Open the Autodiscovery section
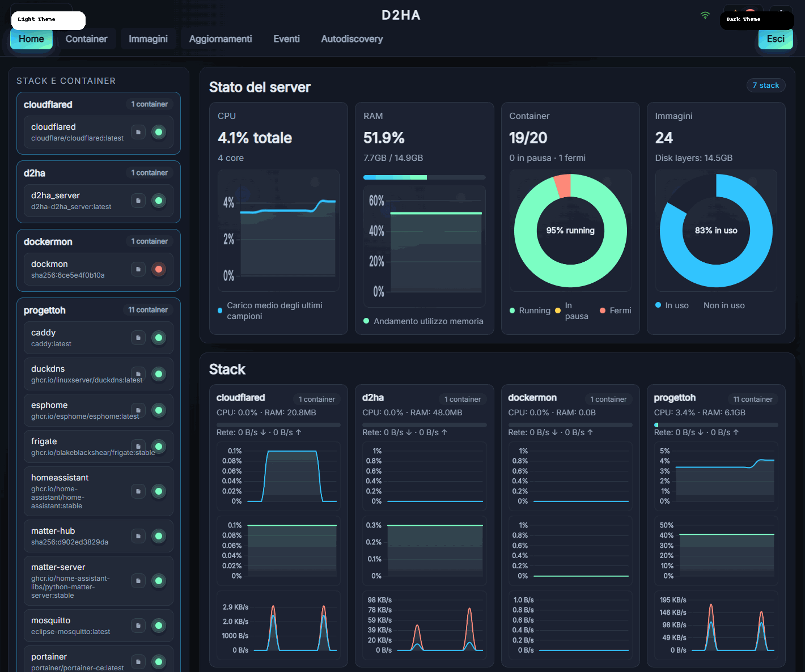The height and width of the screenshot is (672, 805). tap(351, 39)
